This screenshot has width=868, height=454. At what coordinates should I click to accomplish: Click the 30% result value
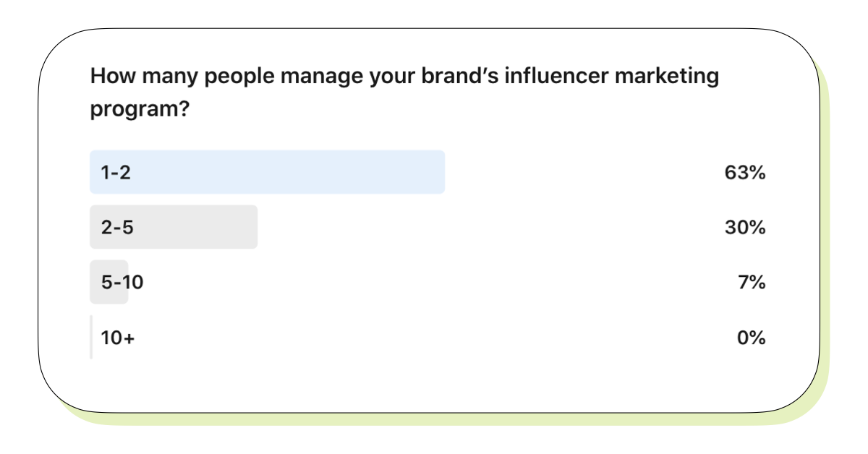[x=744, y=228]
